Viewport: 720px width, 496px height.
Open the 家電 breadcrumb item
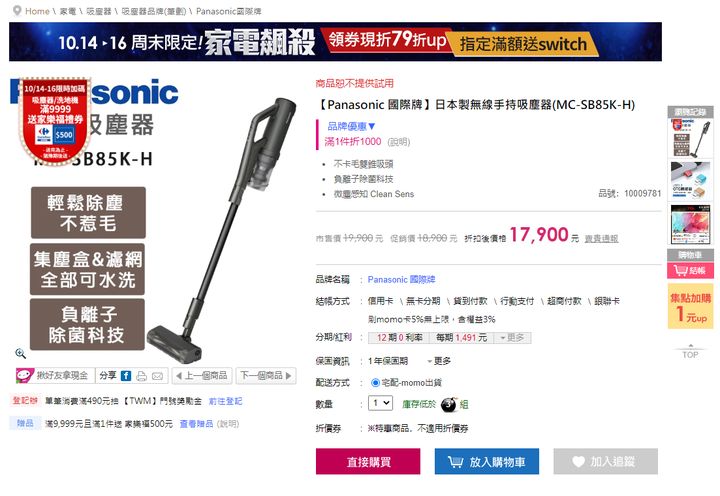(68, 11)
